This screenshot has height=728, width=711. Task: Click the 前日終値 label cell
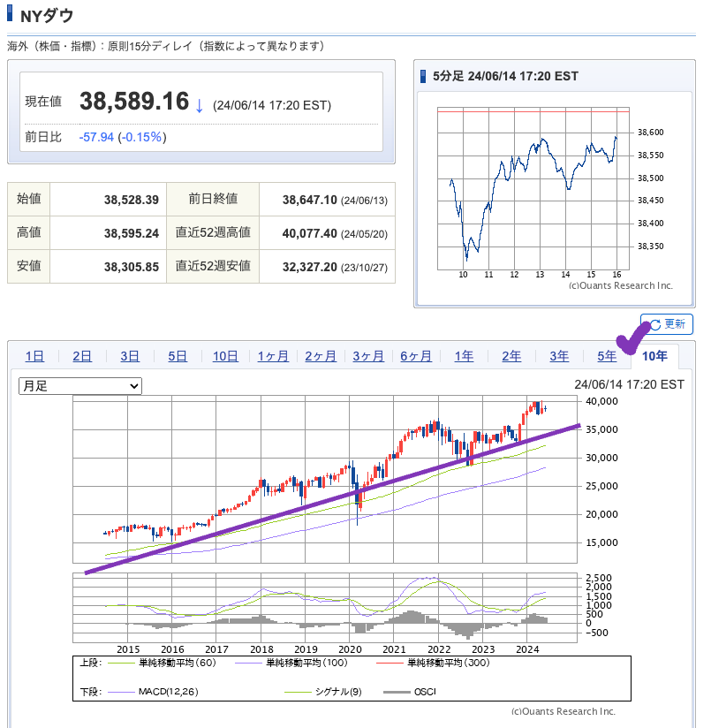point(213,199)
